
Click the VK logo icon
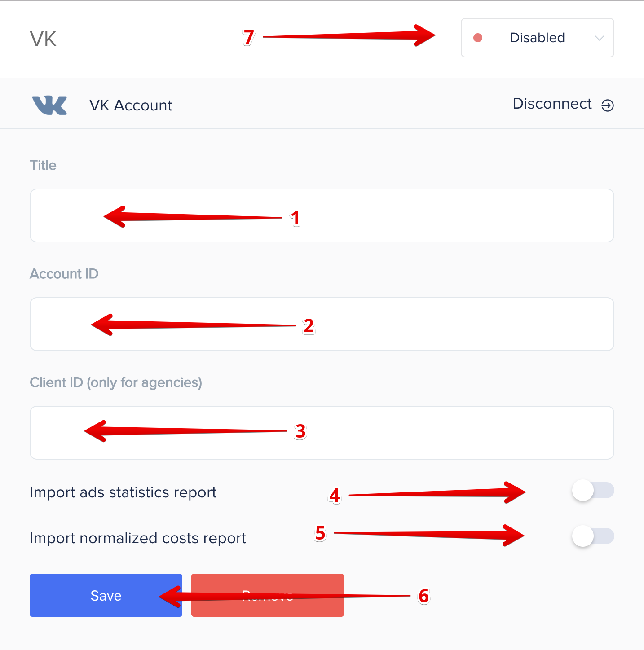(x=49, y=105)
